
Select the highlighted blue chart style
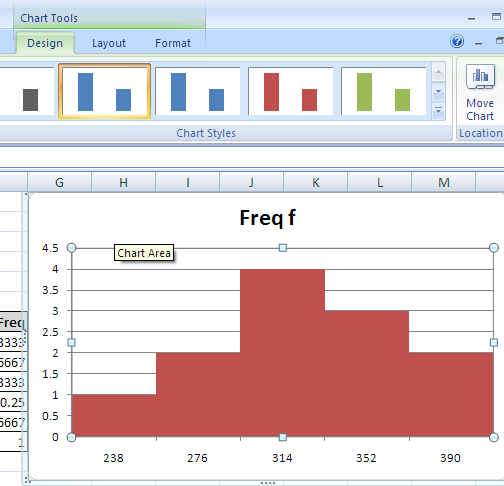tap(104, 91)
